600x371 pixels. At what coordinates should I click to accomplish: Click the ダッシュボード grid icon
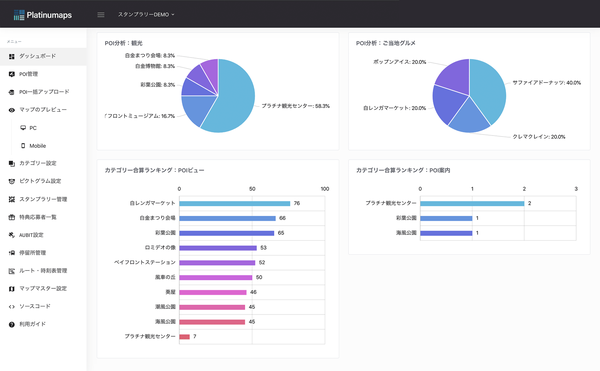(11, 56)
